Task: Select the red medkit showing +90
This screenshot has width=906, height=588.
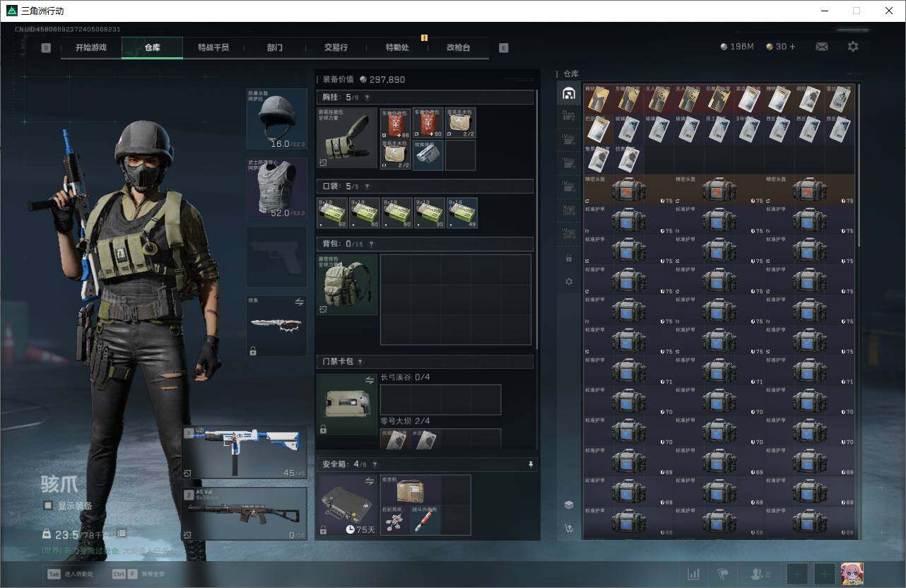Action: click(x=428, y=123)
